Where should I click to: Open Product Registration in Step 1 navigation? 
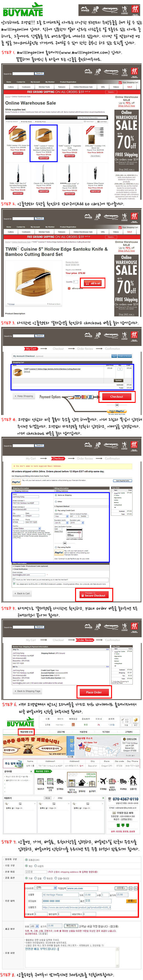click(x=68, y=82)
